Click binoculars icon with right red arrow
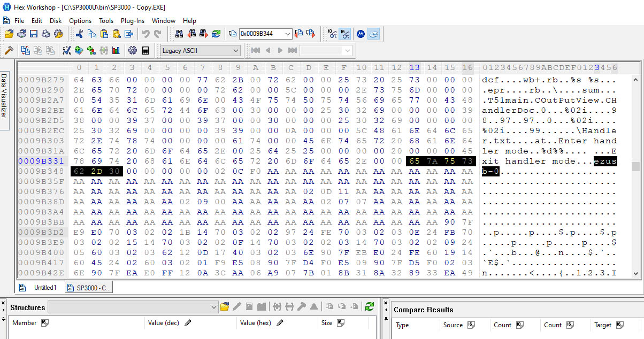This screenshot has width=644, height=339. coord(204,34)
